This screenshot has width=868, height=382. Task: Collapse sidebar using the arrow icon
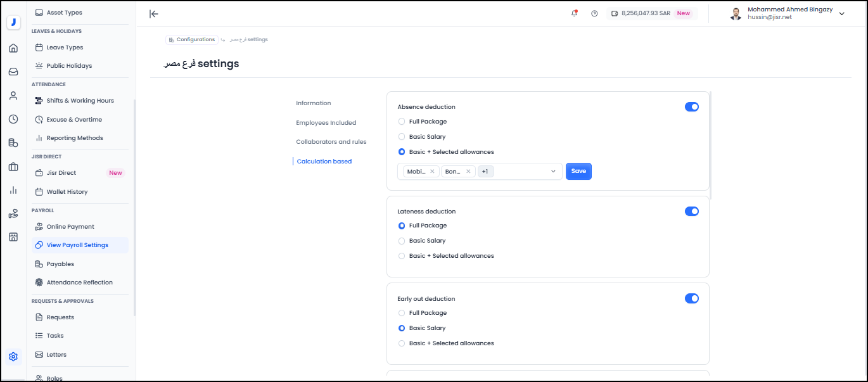tap(154, 14)
